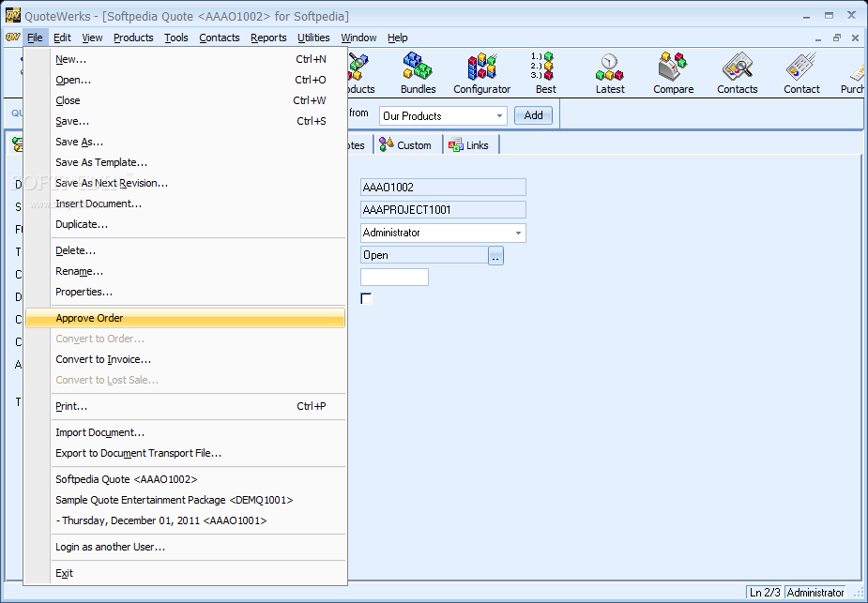
Task: Switch to the Custom tab
Action: (408, 145)
